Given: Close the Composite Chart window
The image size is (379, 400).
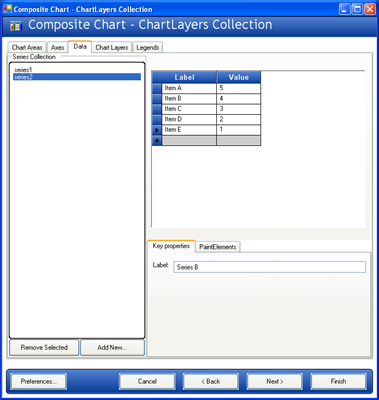Looking at the screenshot, I should (370, 9).
